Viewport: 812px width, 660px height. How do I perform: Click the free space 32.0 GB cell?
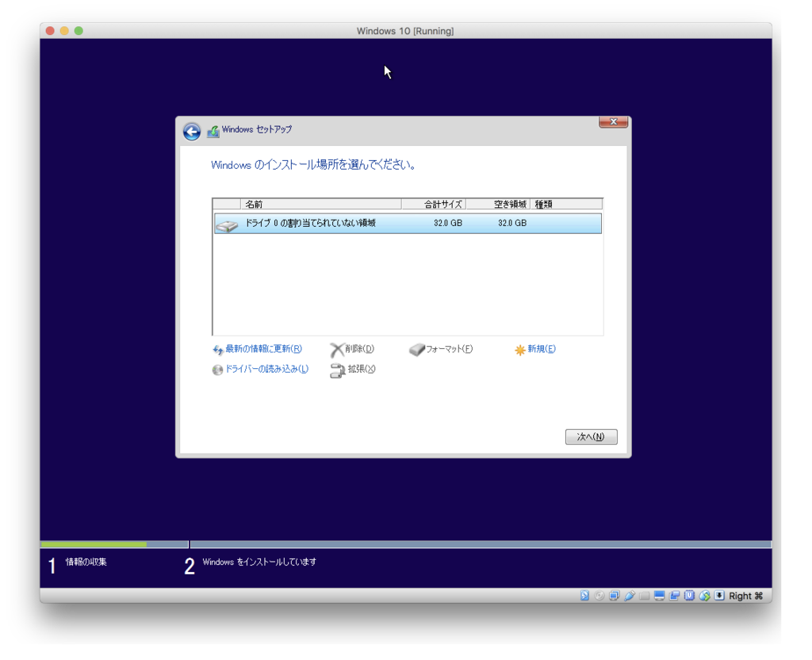512,223
